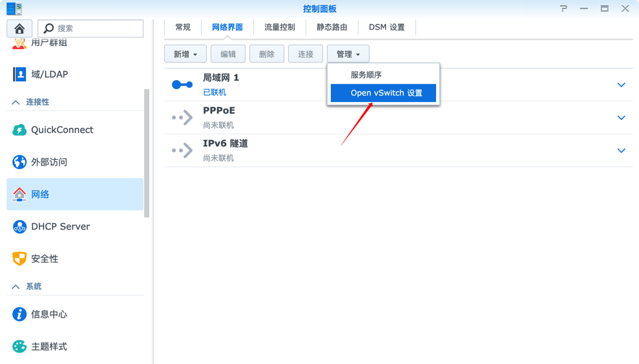
Task: Expand the IPv6 隧道 details chevron
Action: 621,150
